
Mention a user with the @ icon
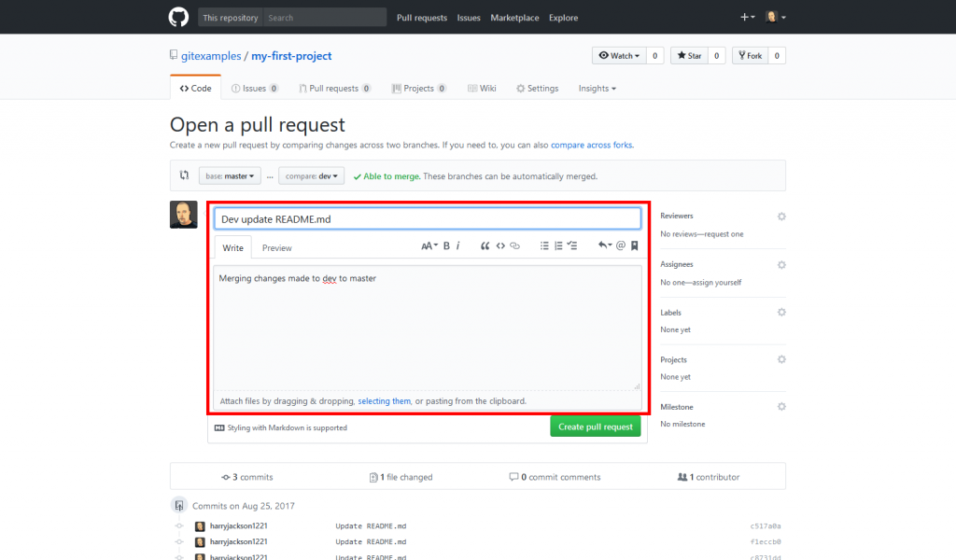(620, 245)
